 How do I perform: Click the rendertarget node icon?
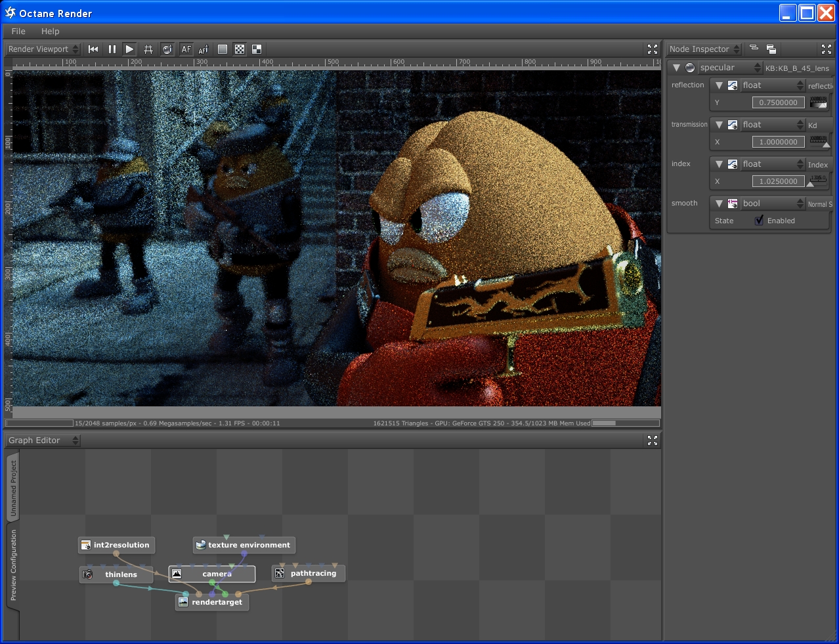183,602
